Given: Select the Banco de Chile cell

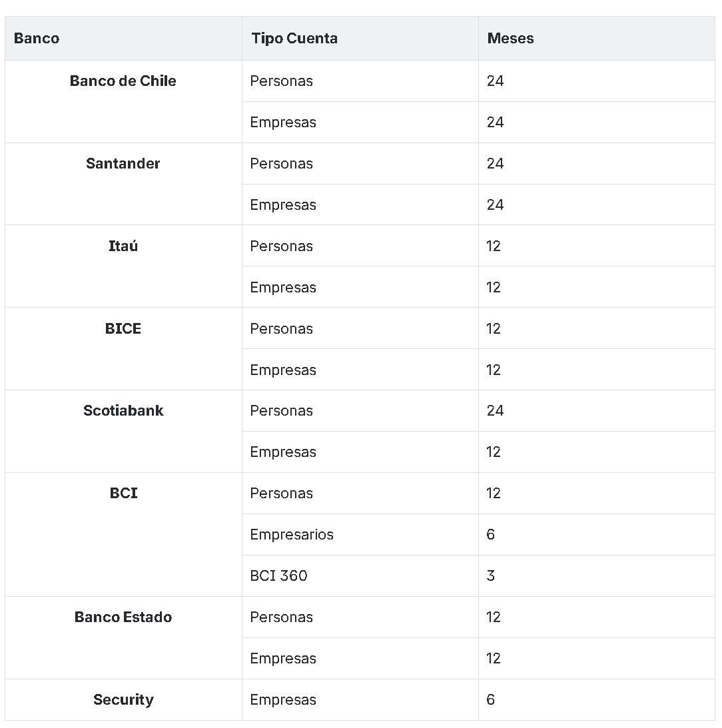Looking at the screenshot, I should pyautogui.click(x=123, y=81).
